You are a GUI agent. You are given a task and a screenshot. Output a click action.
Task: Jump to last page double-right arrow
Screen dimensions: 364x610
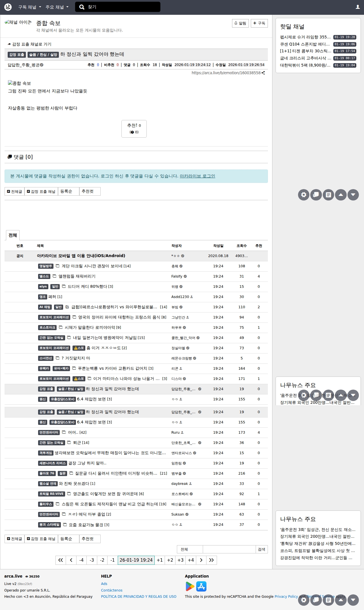(212, 560)
